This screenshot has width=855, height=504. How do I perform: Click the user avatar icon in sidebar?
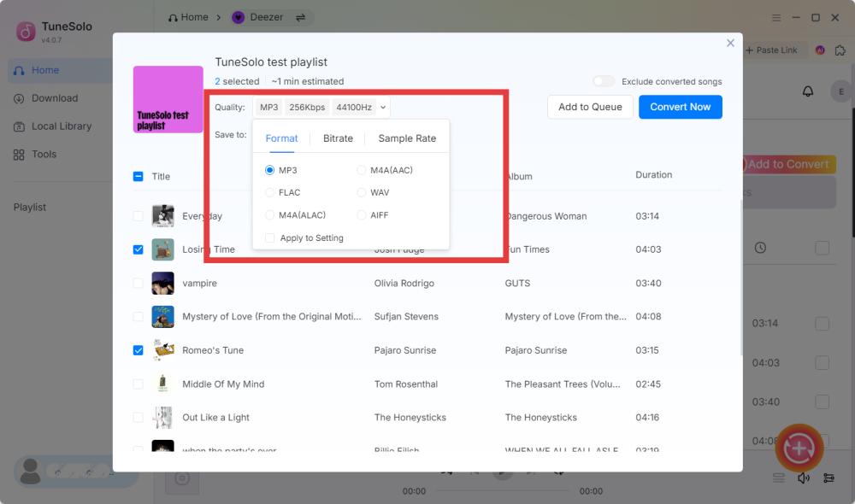[x=31, y=472]
